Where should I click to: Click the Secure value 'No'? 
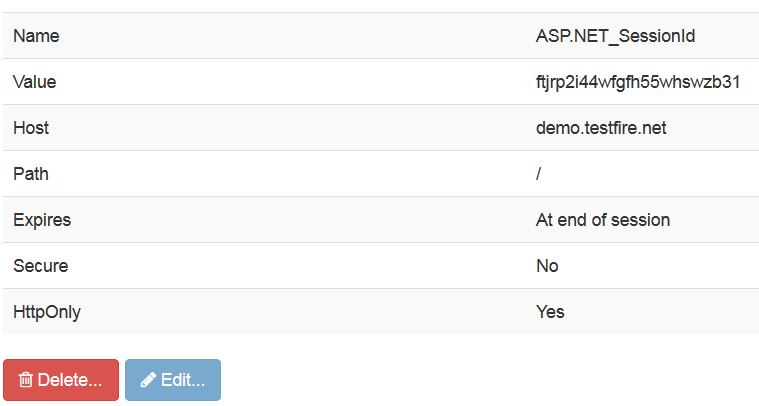(x=547, y=266)
